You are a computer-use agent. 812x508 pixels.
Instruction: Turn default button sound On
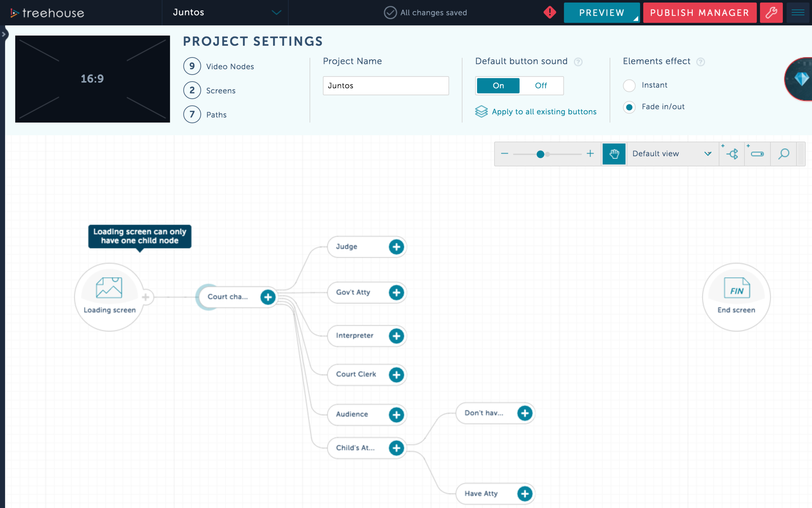498,86
